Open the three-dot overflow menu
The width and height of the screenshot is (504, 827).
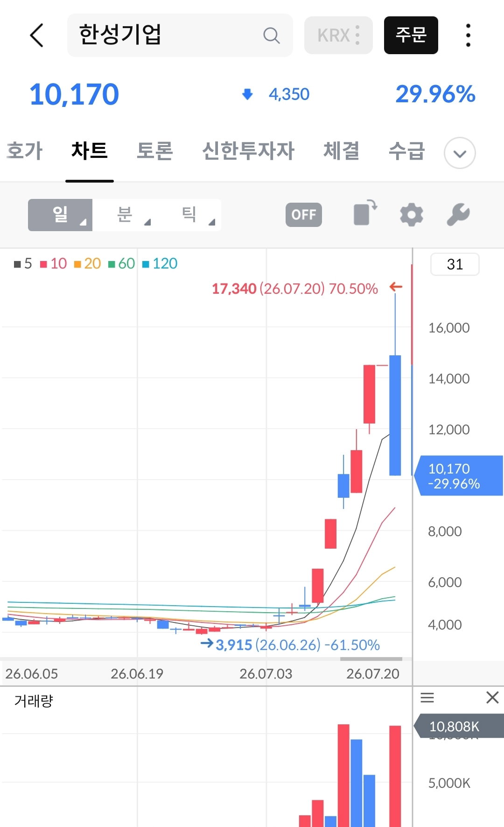[x=468, y=35]
